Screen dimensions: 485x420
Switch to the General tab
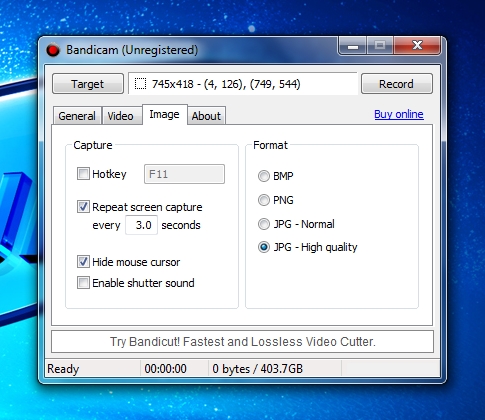77,116
